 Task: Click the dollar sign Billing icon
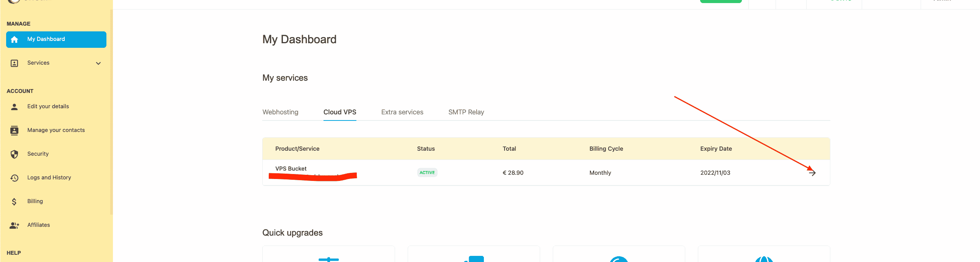tap(15, 202)
